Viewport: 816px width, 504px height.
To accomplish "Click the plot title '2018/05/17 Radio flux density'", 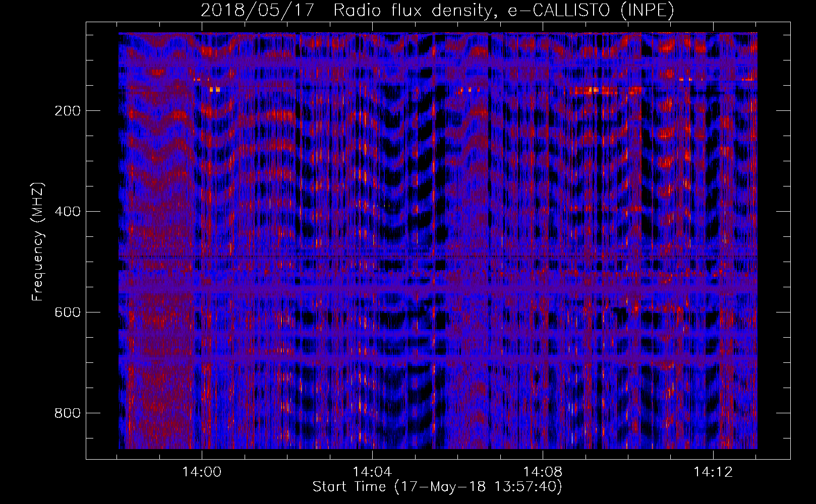I will coord(437,10).
